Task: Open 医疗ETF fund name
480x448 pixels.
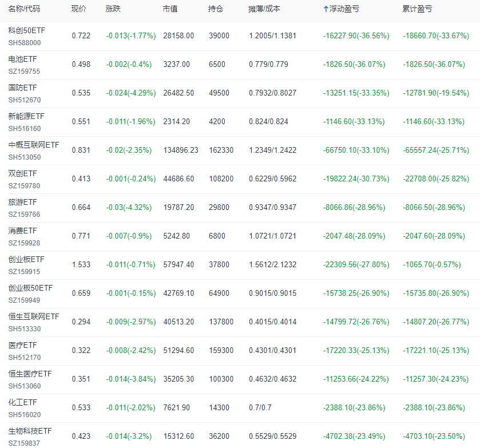Action: (23, 346)
